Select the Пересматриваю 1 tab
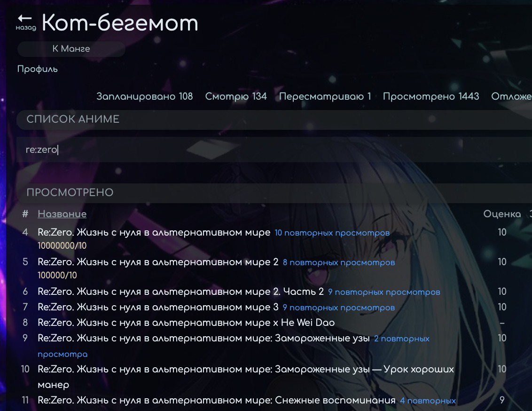 click(325, 96)
